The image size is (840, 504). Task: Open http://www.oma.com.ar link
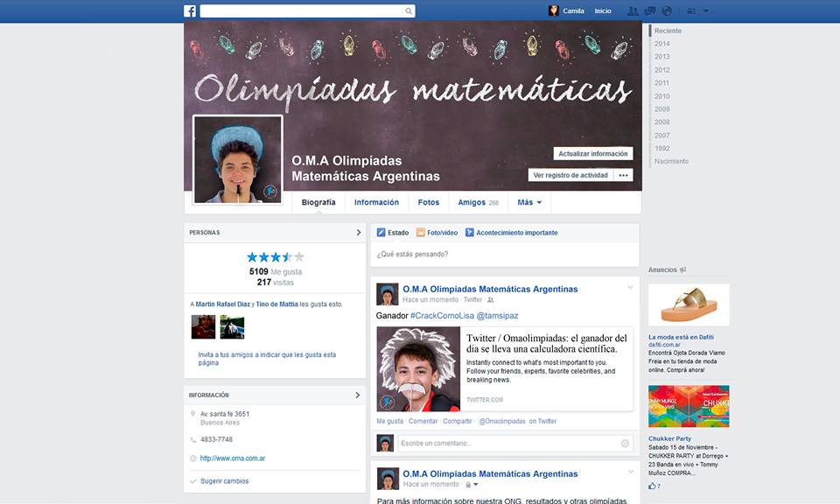[x=233, y=458]
